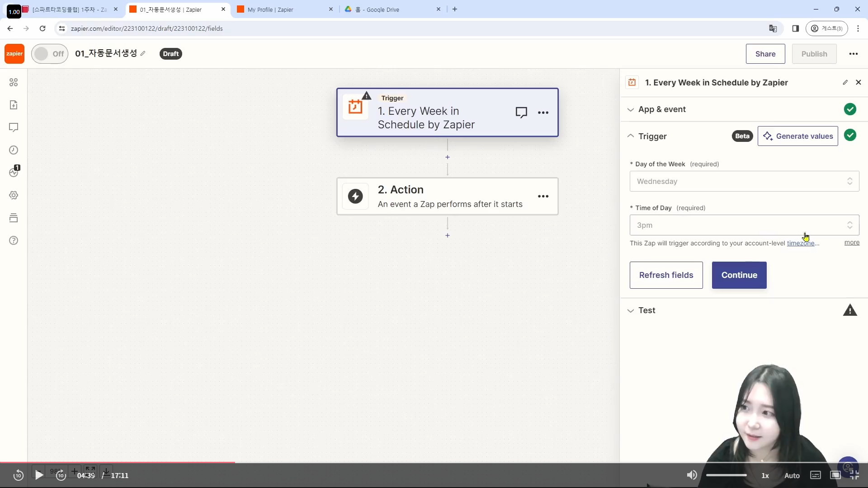Close the My Profile Zapier tab
The width and height of the screenshot is (868, 488).
pyautogui.click(x=330, y=9)
